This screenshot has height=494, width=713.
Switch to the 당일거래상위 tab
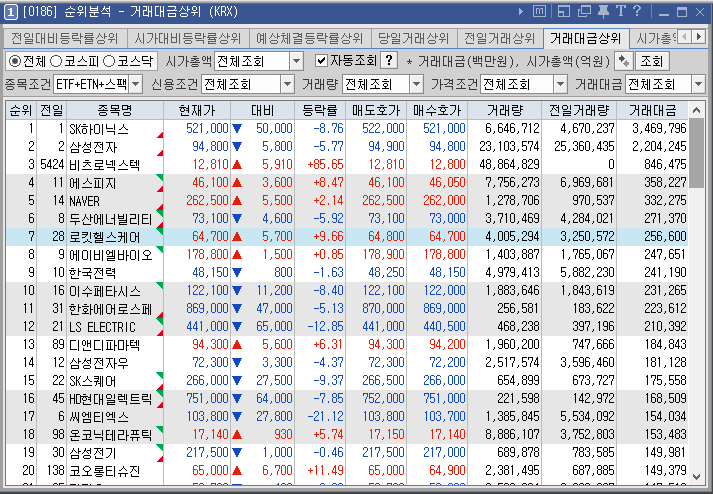pyautogui.click(x=413, y=38)
